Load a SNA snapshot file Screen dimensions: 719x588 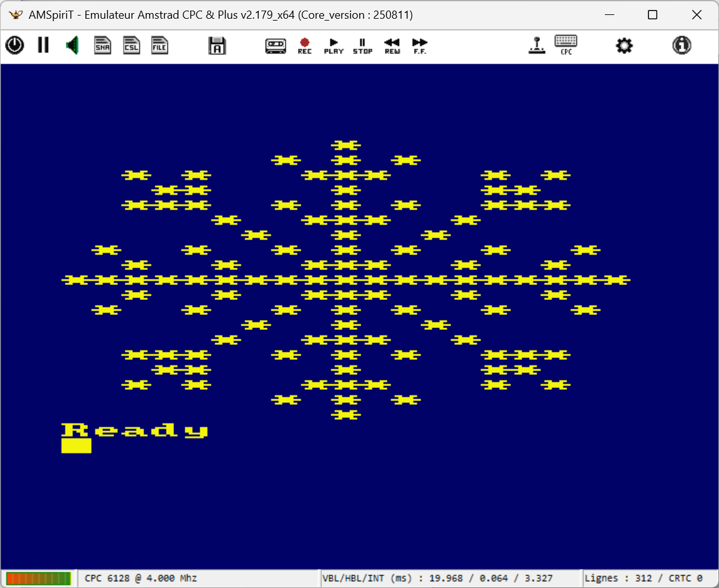[102, 45]
